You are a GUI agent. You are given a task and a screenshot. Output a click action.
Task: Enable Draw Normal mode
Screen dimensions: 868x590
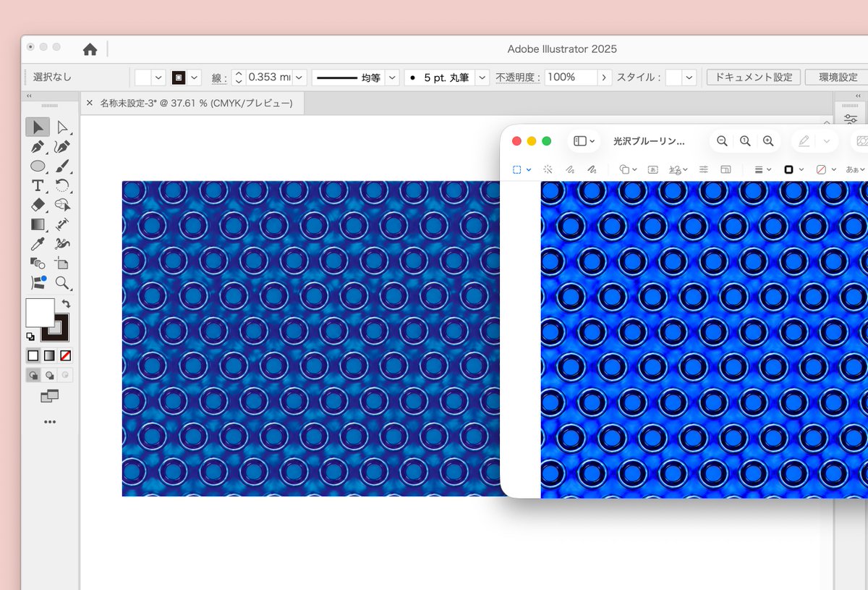point(33,375)
